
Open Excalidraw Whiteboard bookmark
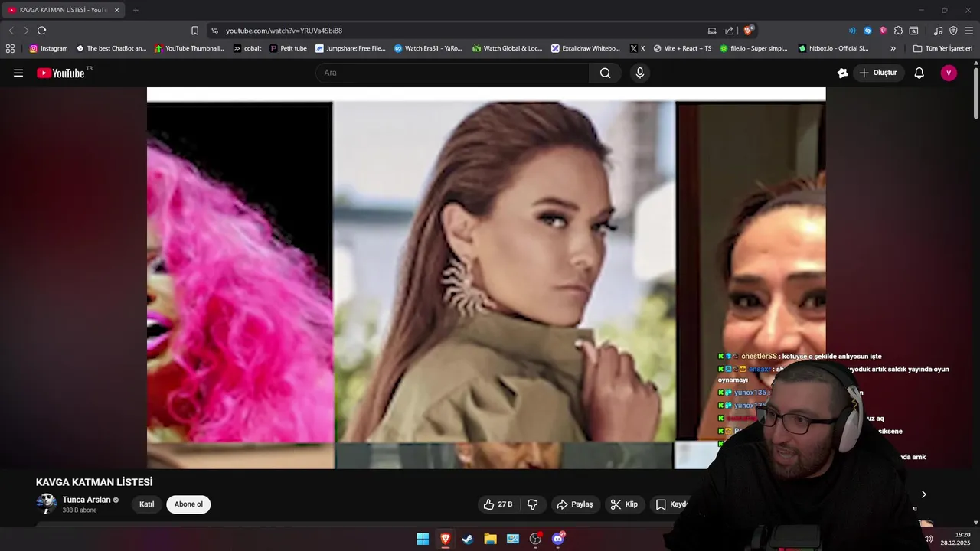click(x=586, y=48)
